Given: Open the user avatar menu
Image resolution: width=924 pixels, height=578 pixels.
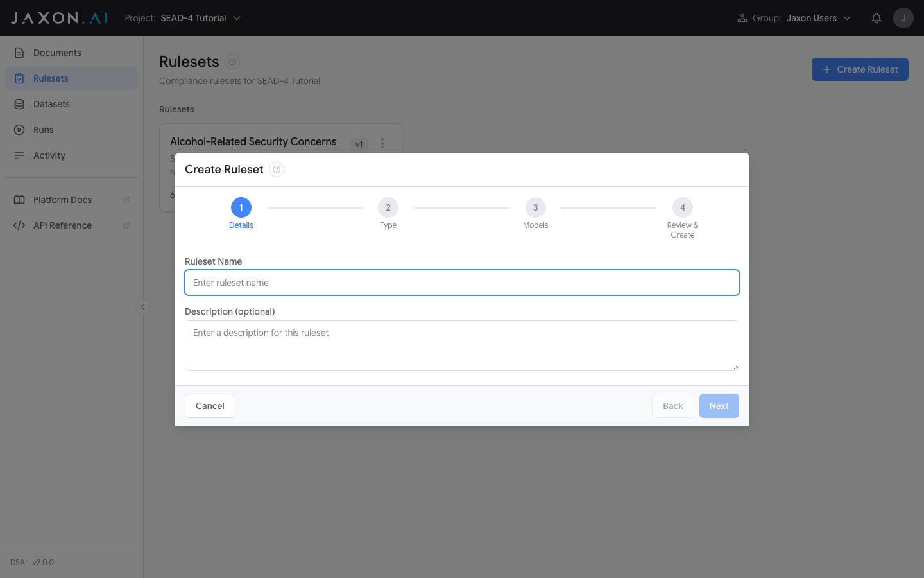Looking at the screenshot, I should point(903,17).
